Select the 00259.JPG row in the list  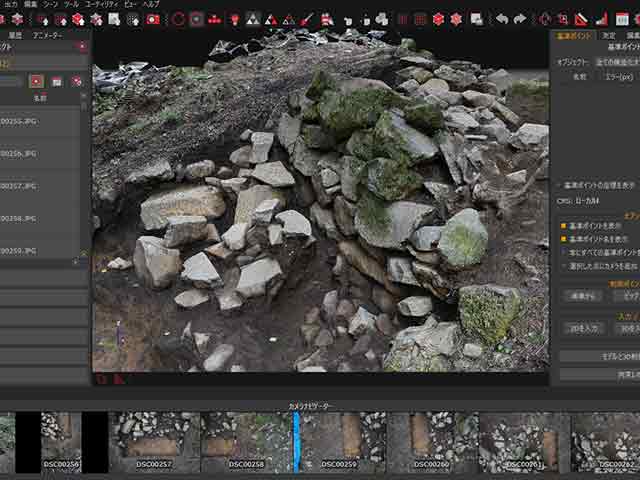click(40, 250)
